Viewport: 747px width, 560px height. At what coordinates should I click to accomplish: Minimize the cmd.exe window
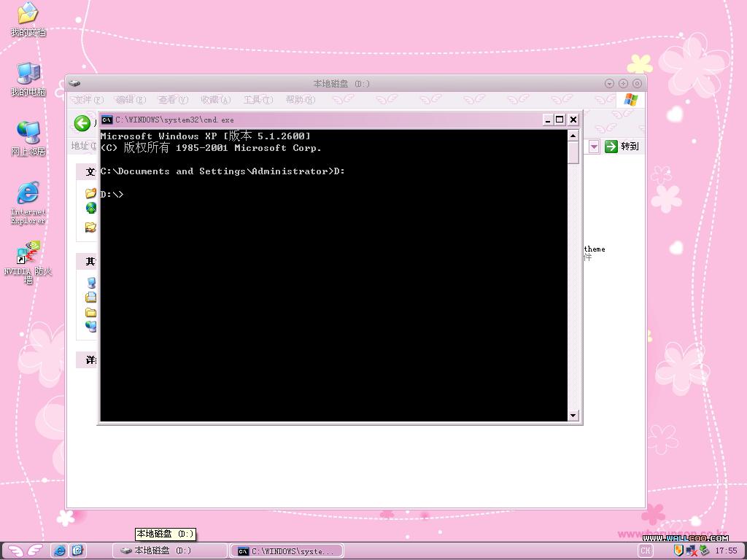tap(548, 120)
